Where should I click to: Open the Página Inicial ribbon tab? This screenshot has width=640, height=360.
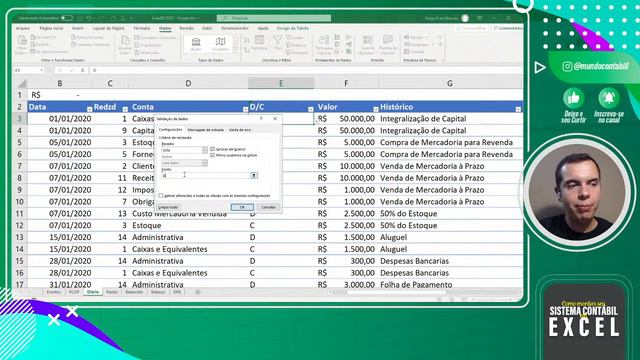click(x=51, y=28)
